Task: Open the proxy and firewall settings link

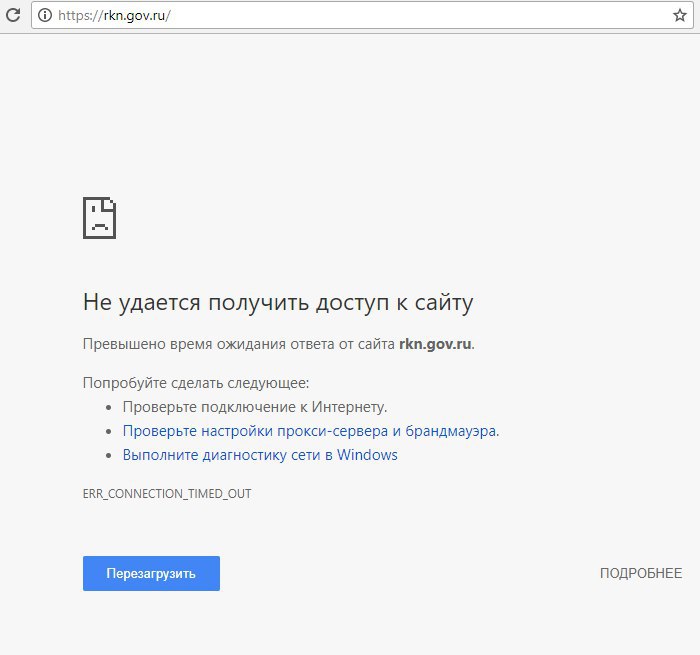Action: [311, 431]
